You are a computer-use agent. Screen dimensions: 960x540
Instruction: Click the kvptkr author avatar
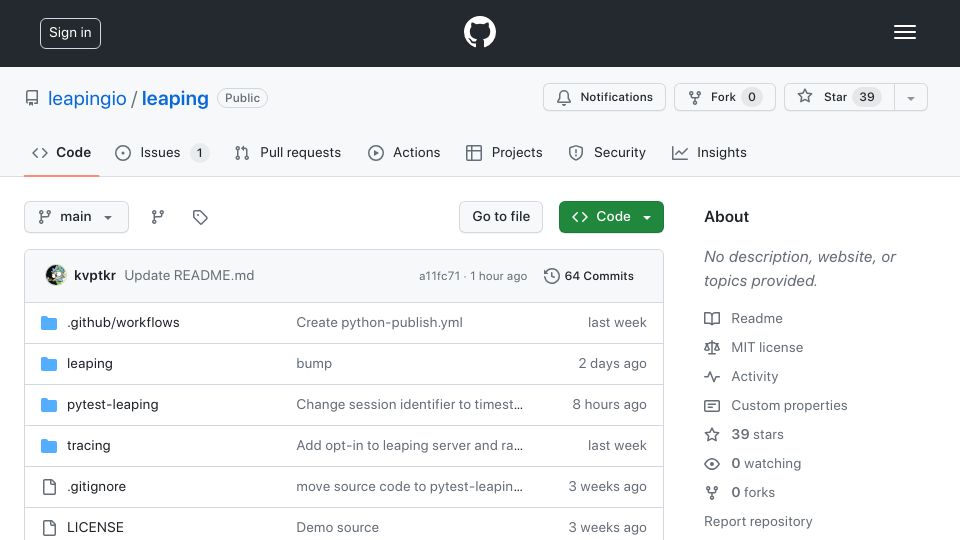point(56,276)
